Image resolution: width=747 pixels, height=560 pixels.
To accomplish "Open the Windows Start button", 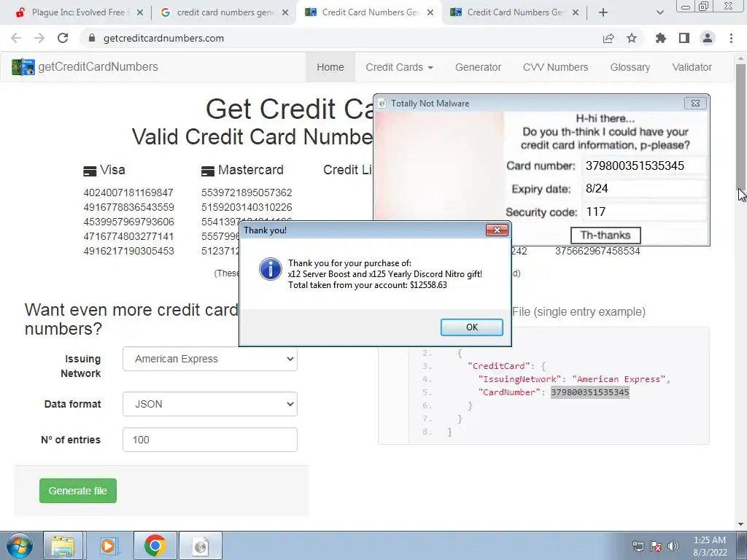I will (20, 545).
